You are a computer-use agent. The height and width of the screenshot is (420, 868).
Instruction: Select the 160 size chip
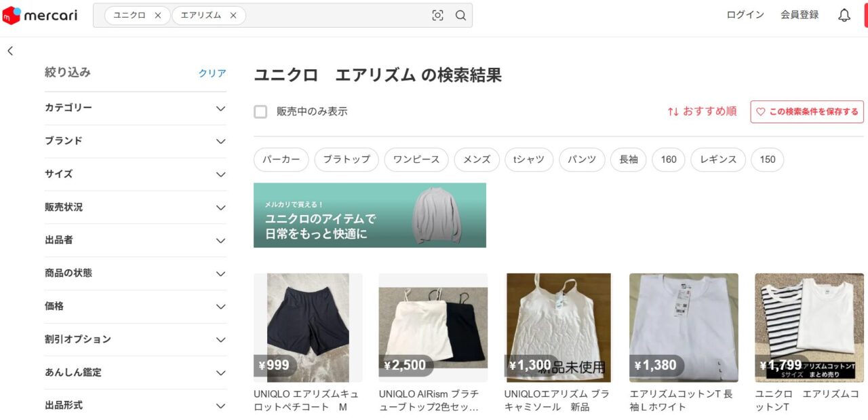click(669, 159)
